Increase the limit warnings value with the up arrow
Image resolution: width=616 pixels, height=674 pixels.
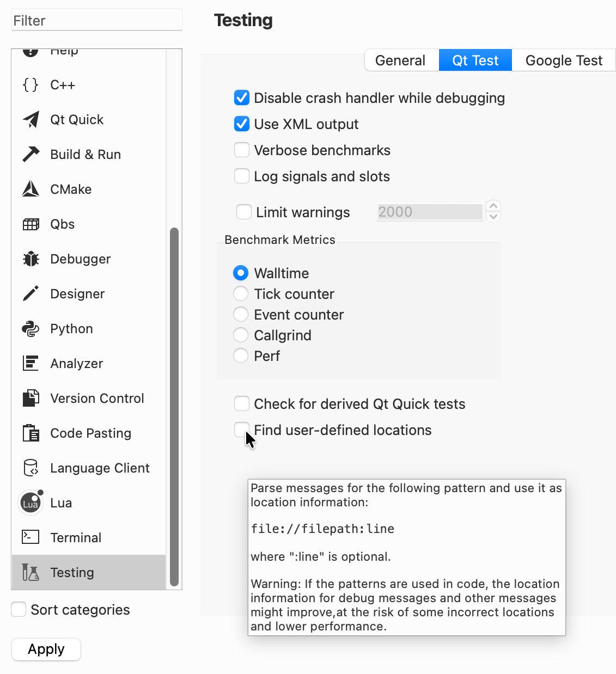tap(493, 206)
